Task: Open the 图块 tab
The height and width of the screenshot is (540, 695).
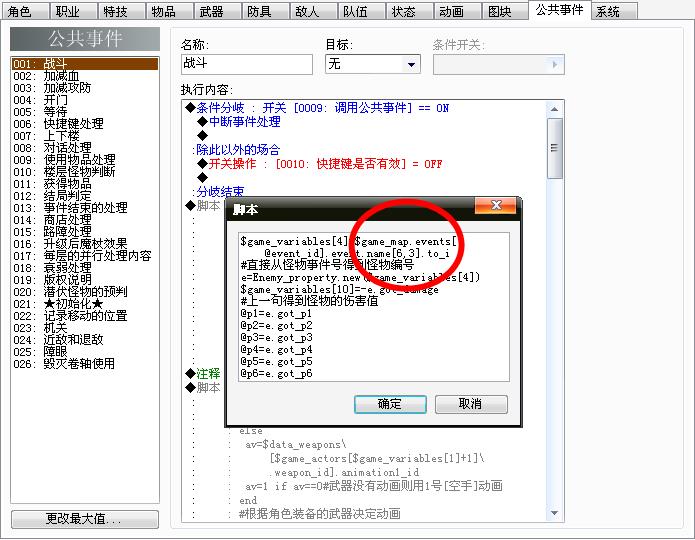Action: 506,11
